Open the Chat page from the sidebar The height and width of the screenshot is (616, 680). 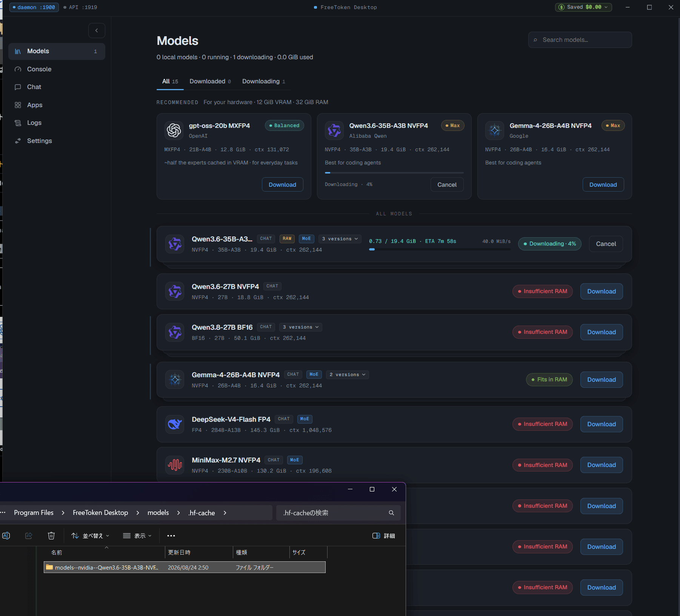click(x=57, y=87)
